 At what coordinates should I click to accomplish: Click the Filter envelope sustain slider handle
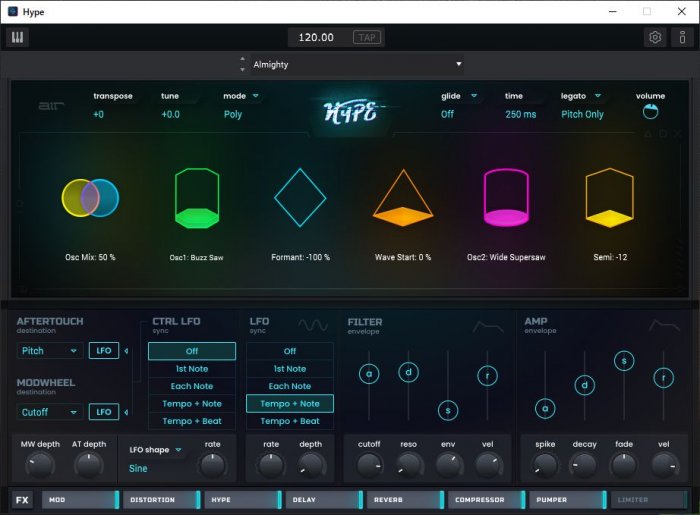[x=448, y=410]
